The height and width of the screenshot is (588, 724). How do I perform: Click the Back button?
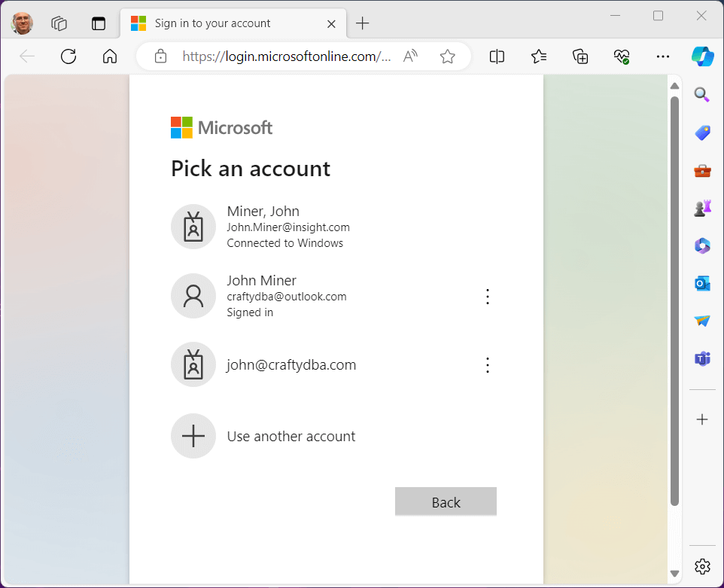click(446, 502)
